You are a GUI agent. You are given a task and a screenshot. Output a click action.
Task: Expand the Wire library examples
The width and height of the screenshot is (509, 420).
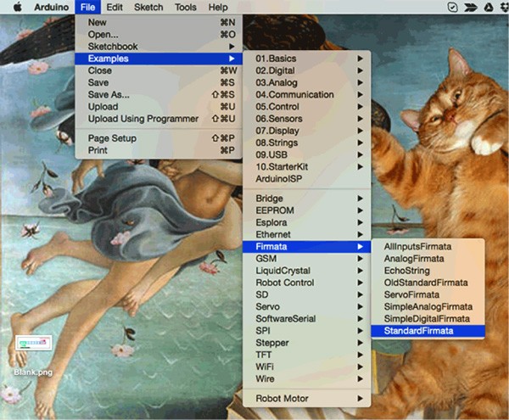[x=307, y=378]
